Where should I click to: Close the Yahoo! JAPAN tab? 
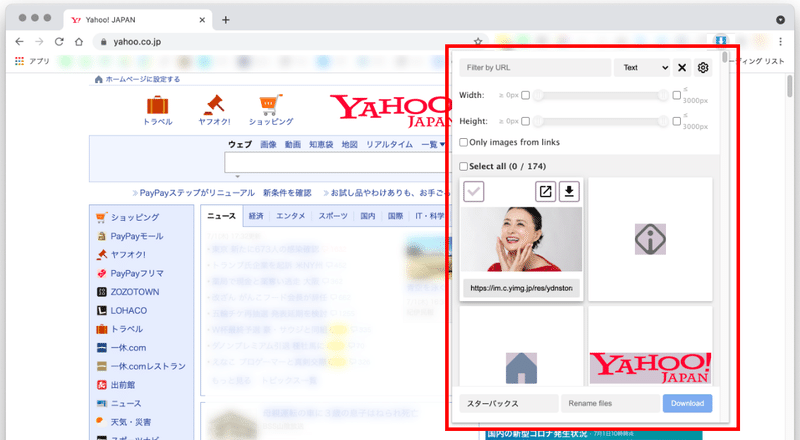coord(202,20)
